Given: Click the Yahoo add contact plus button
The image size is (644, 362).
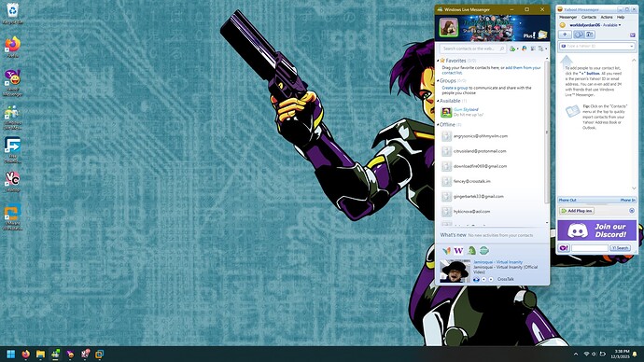Looking at the screenshot, I should (566, 35).
